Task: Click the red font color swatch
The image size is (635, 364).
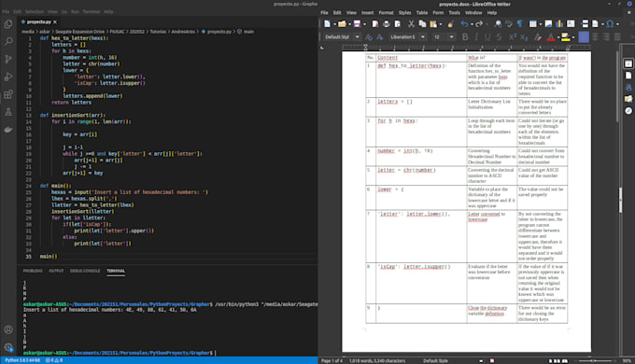Action: (551, 37)
